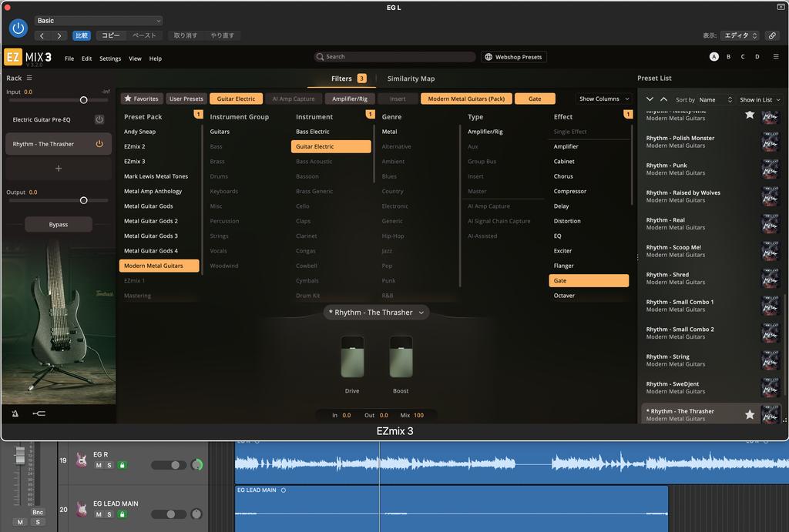The image size is (789, 532).
Task: Click the metronome icon below guitar image
Action: pos(15,413)
